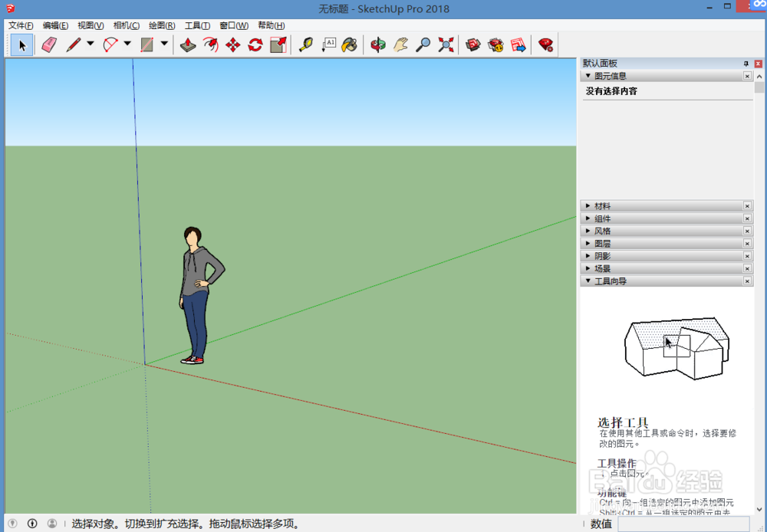
Task: Open the 帮助(H) menu
Action: [x=271, y=25]
